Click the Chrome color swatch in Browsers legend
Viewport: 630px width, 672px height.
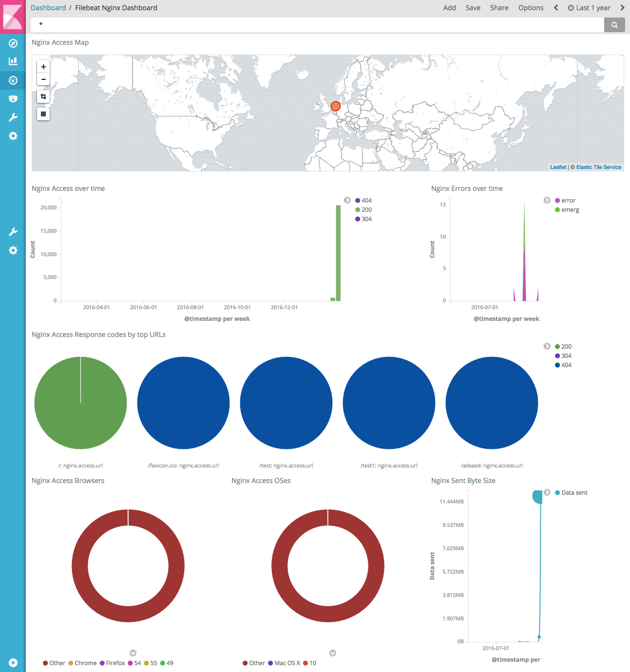(71, 663)
